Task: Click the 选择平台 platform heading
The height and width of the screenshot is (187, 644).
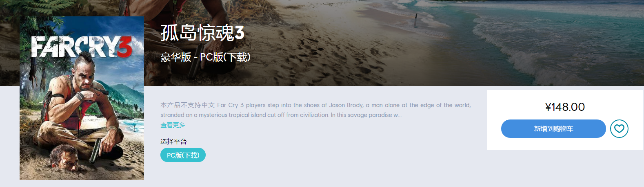Action: tap(173, 141)
